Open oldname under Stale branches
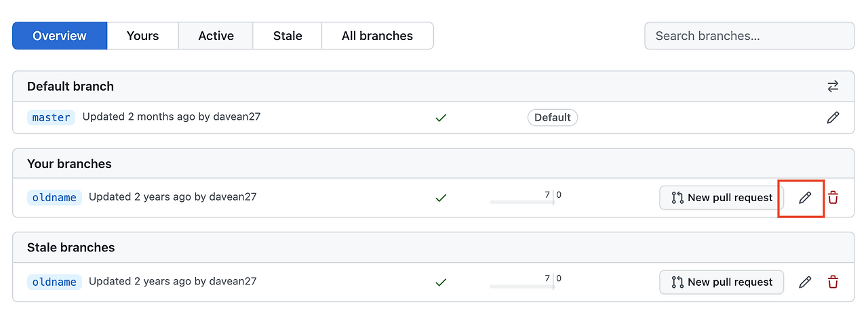The image size is (868, 317). pos(54,282)
